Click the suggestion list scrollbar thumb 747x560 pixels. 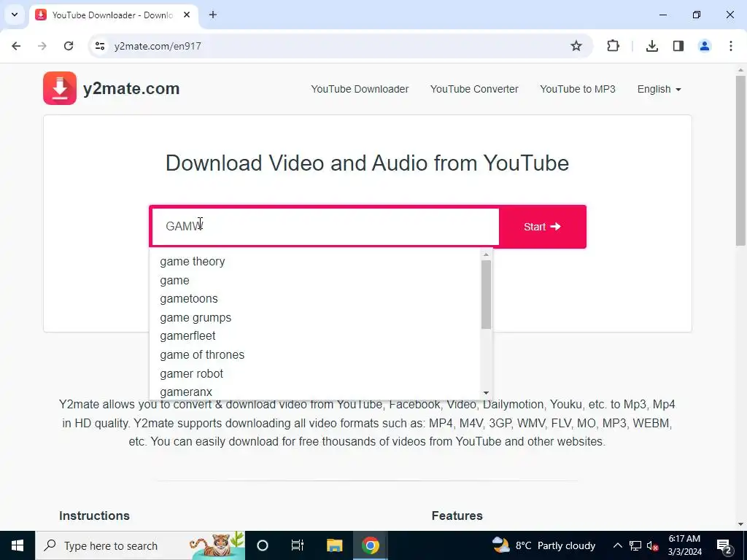486,295
